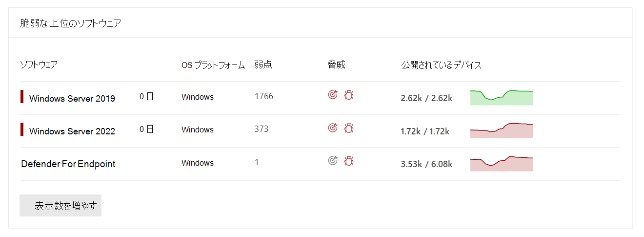Click the red severity bar beside Windows Server 2019
Image resolution: width=644 pixels, height=237 pixels.
pyautogui.click(x=22, y=97)
